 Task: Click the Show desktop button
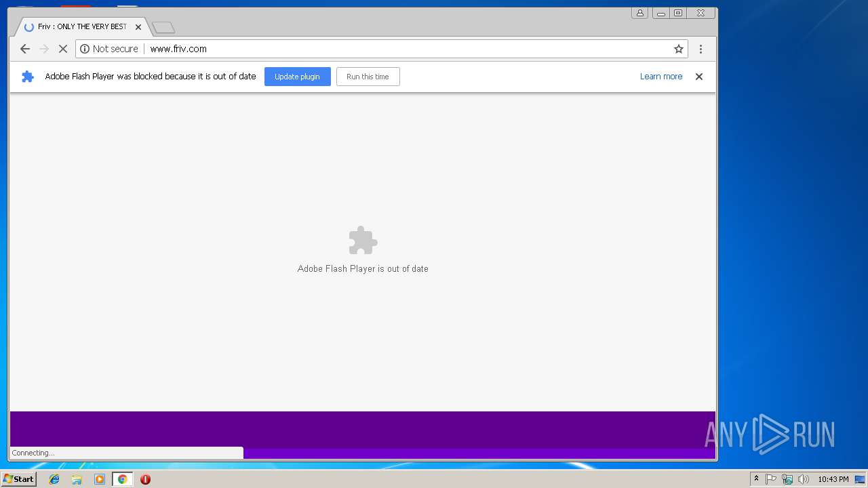[x=861, y=479]
